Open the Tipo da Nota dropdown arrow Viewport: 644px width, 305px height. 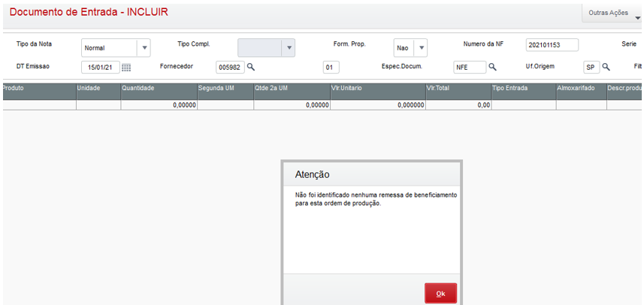click(144, 47)
